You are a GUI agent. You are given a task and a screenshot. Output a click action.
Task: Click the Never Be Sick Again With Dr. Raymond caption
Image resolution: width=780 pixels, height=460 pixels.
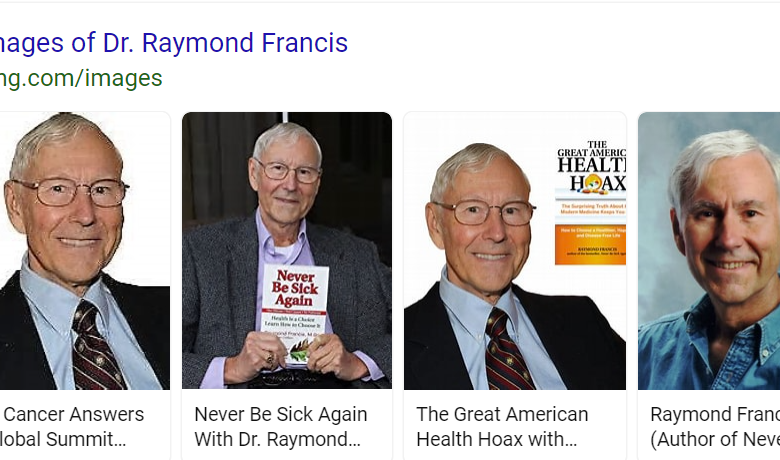[281, 427]
